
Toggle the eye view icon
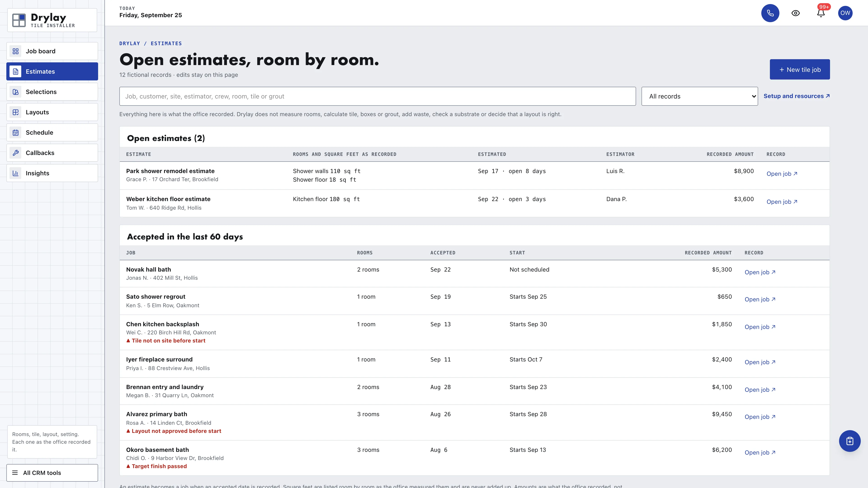click(x=796, y=13)
